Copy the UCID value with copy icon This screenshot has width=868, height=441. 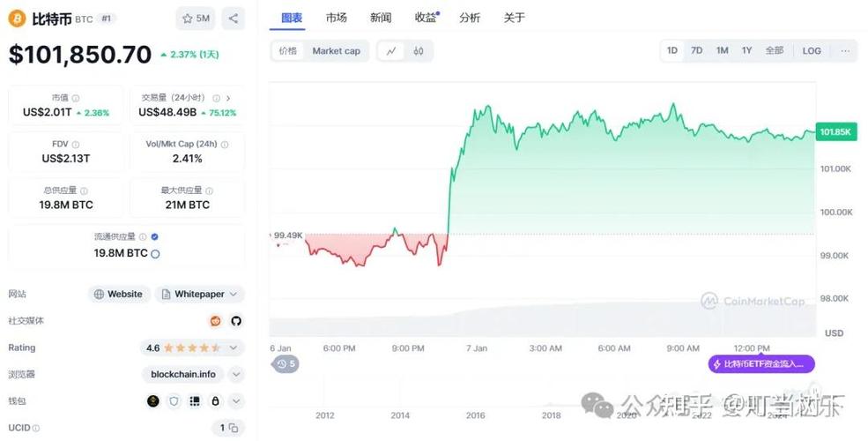(234, 428)
